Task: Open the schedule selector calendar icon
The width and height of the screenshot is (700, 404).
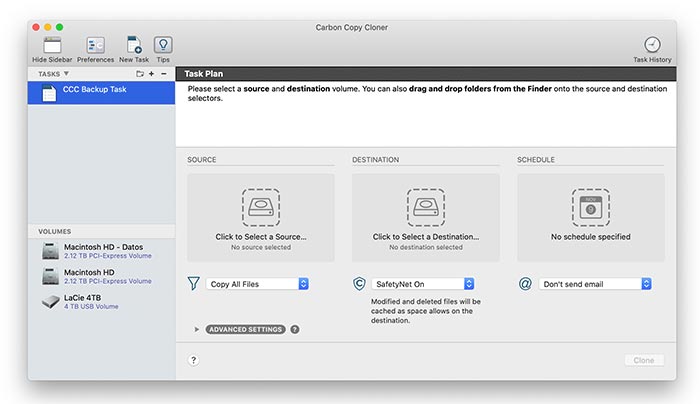Action: pos(591,208)
